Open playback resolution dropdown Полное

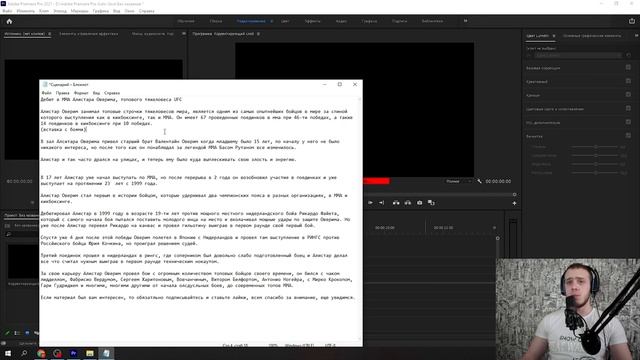pos(458,181)
